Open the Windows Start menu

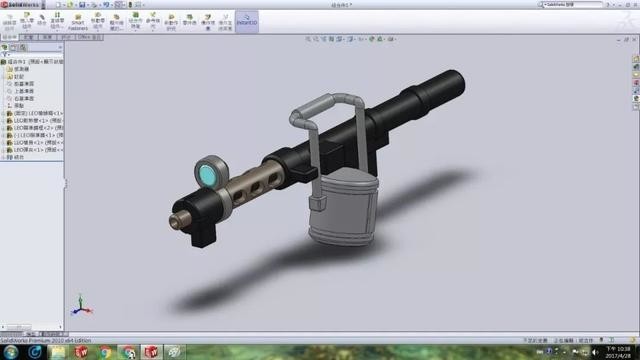11,352
